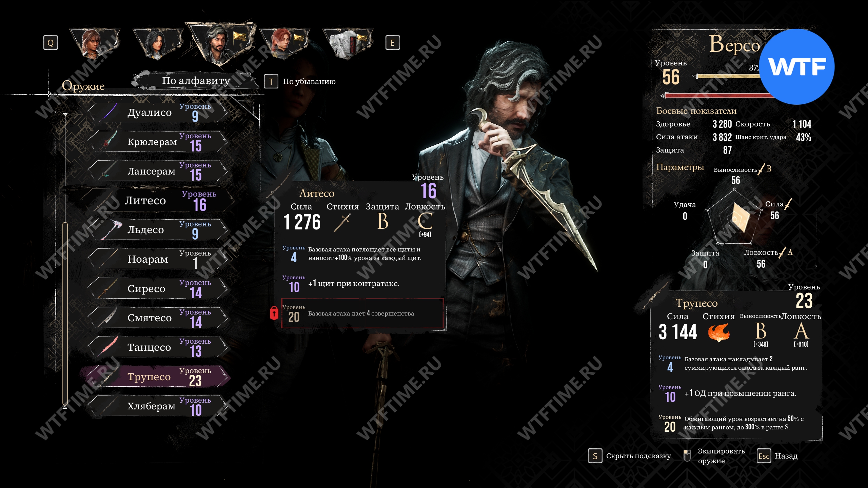The image size is (868, 488).
Task: Click the scroll-down arrow of weapon list
Action: pos(65,407)
